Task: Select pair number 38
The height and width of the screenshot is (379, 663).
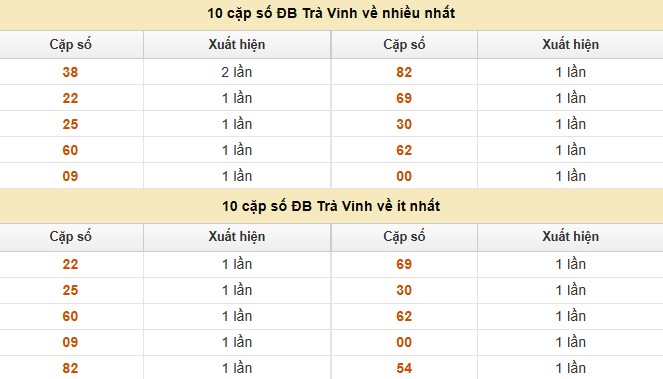Action: 70,72
